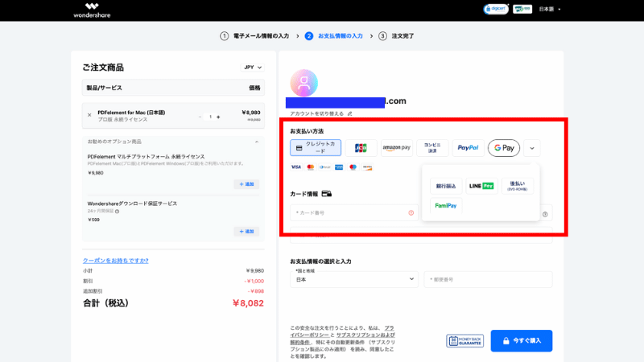Viewport: 644px width, 362px height.
Task: Choose 銀行振込 payment option
Action: (x=446, y=186)
